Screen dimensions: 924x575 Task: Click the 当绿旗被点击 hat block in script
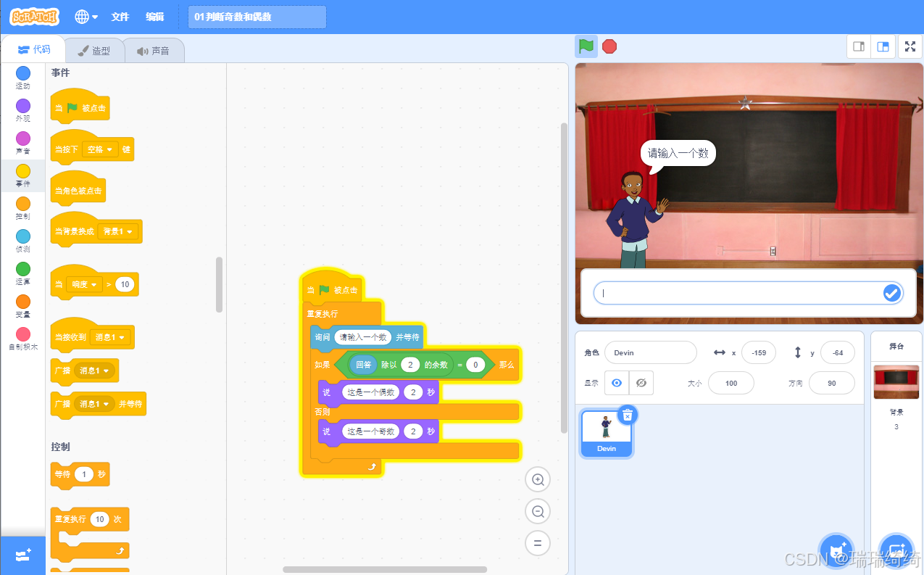[x=332, y=287]
